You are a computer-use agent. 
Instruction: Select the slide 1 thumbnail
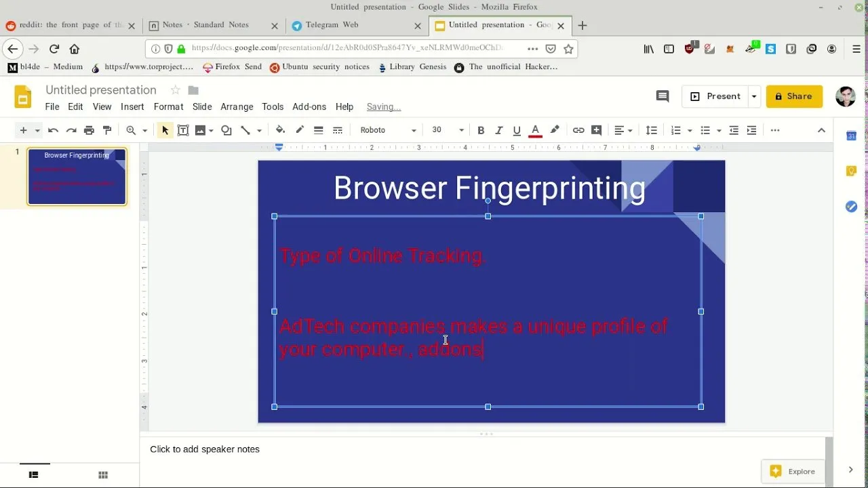point(77,176)
